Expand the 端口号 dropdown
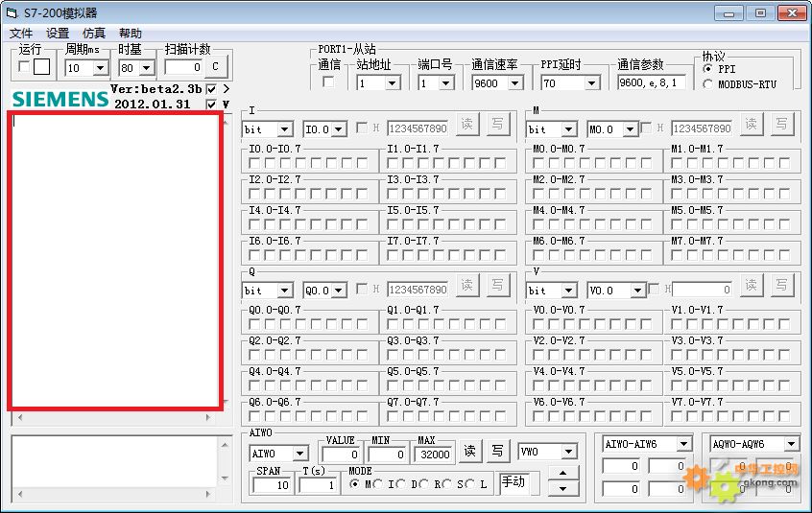The height and width of the screenshot is (513, 812). click(x=446, y=83)
